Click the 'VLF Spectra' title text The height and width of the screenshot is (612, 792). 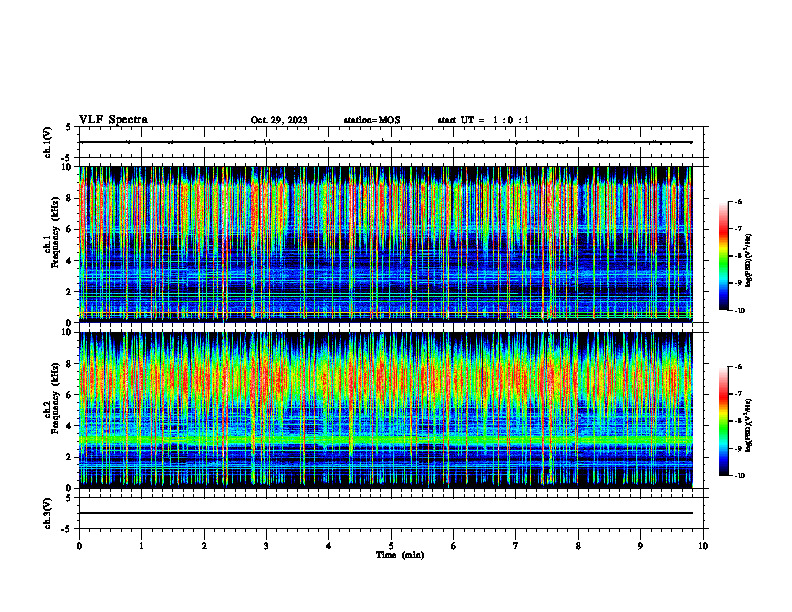pos(113,120)
